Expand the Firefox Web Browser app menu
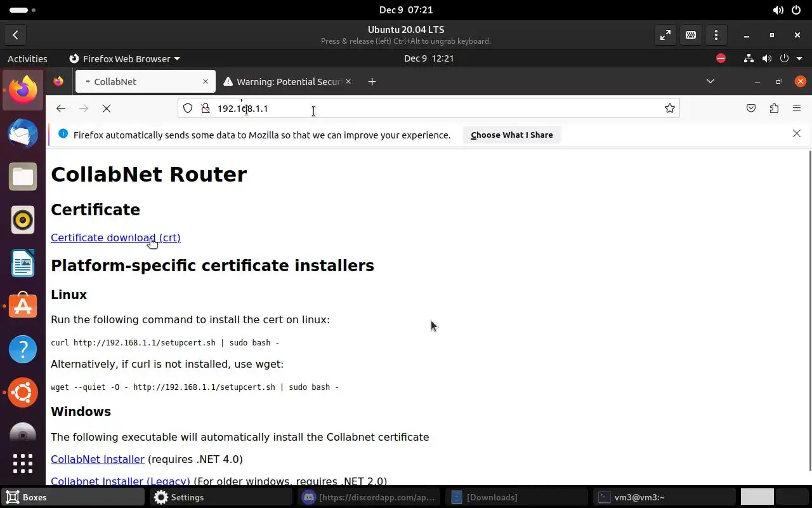 [124, 58]
